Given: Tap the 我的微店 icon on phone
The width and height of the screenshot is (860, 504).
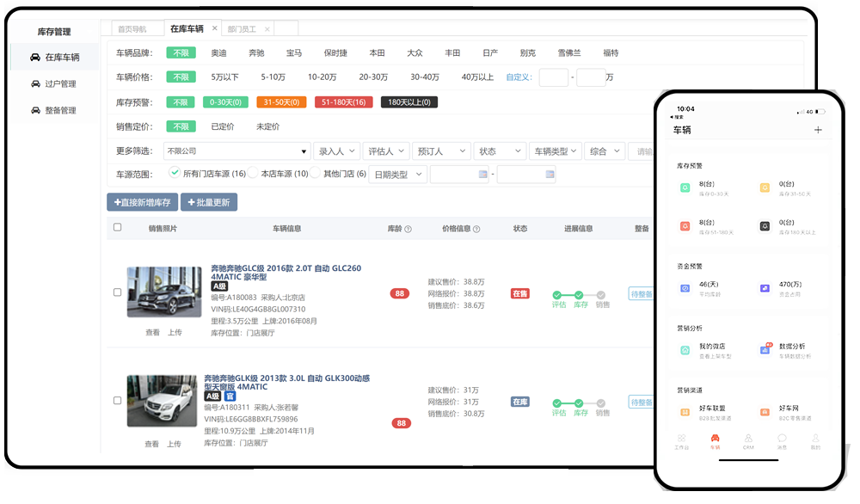Looking at the screenshot, I should coord(685,350).
